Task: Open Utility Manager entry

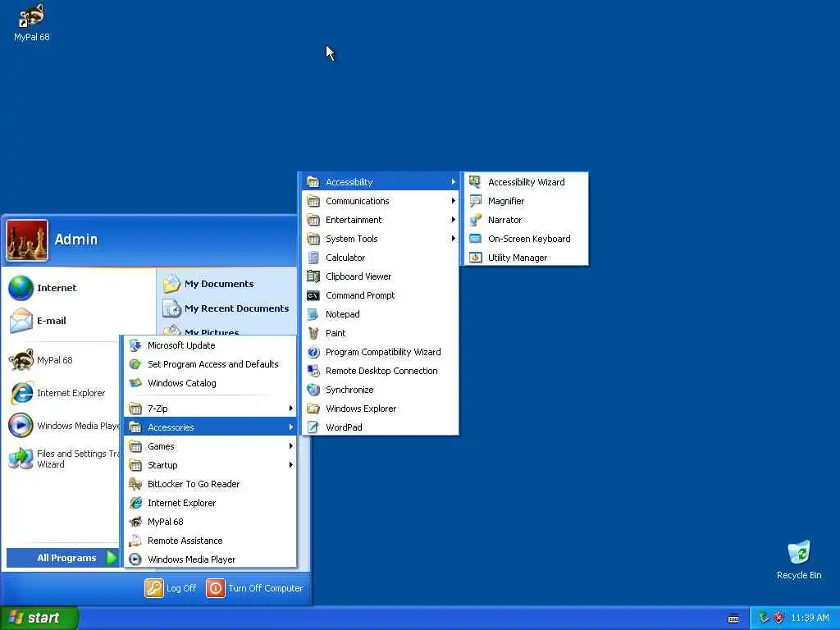Action: (526, 257)
